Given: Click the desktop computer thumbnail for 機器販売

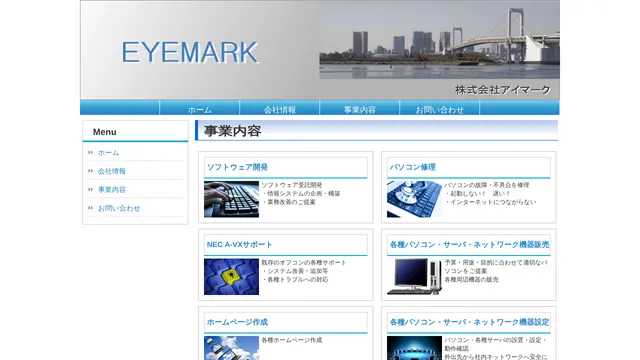Looking at the screenshot, I should [414, 277].
